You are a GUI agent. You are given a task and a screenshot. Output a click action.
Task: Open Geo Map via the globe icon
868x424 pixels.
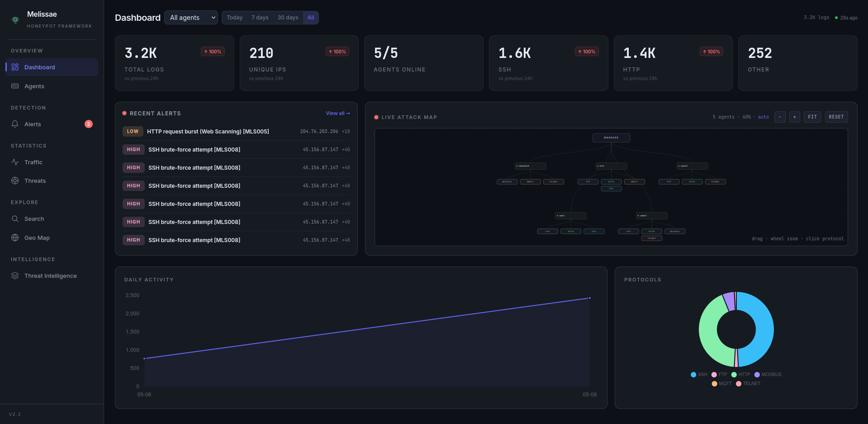(x=15, y=238)
